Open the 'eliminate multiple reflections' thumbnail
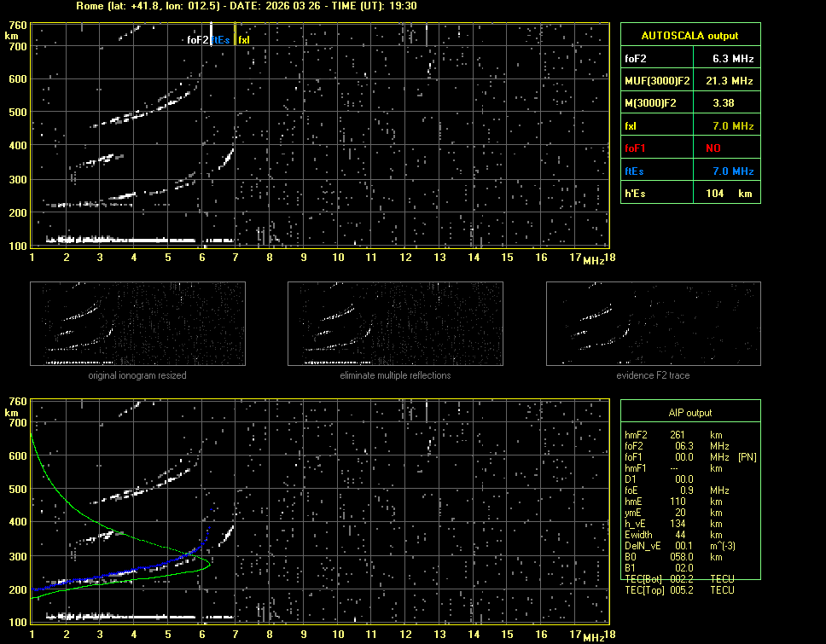The height and width of the screenshot is (644, 826). 395,324
